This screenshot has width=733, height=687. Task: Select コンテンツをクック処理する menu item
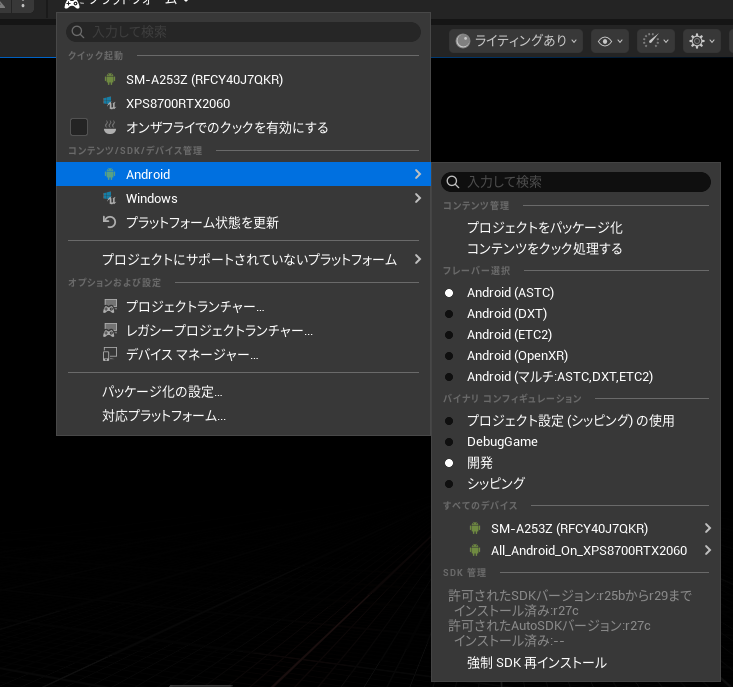[x=544, y=248]
